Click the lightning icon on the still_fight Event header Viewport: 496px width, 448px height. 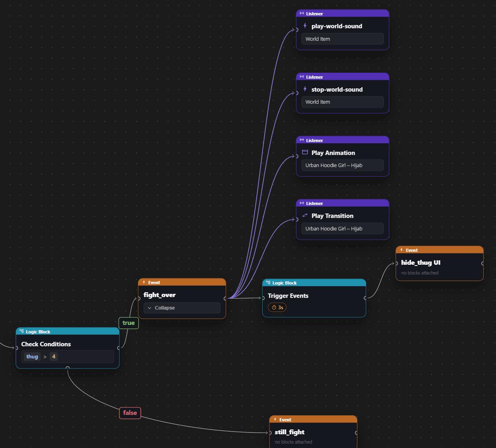[x=275, y=419]
